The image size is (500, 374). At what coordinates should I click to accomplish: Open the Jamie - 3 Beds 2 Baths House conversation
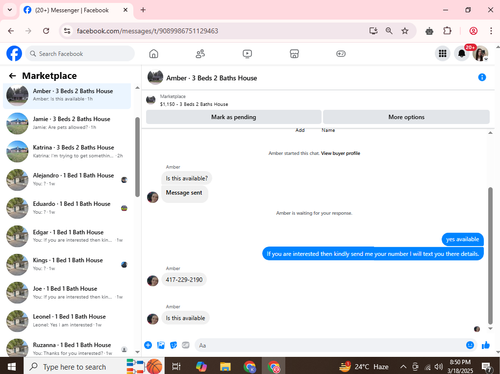pyautogui.click(x=67, y=123)
